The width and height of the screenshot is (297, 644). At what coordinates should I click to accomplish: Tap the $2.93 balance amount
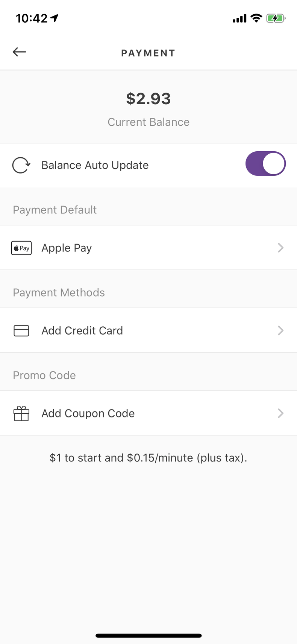pos(148,99)
